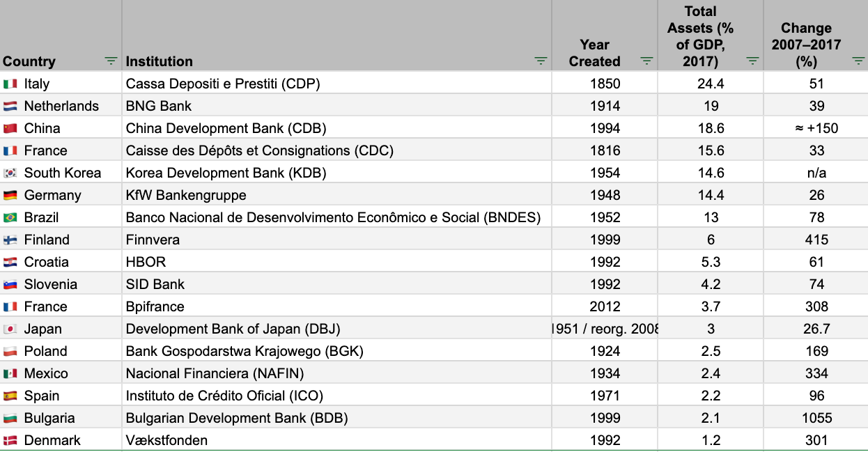
Task: Click the Japan flag icon
Action: tap(10, 329)
